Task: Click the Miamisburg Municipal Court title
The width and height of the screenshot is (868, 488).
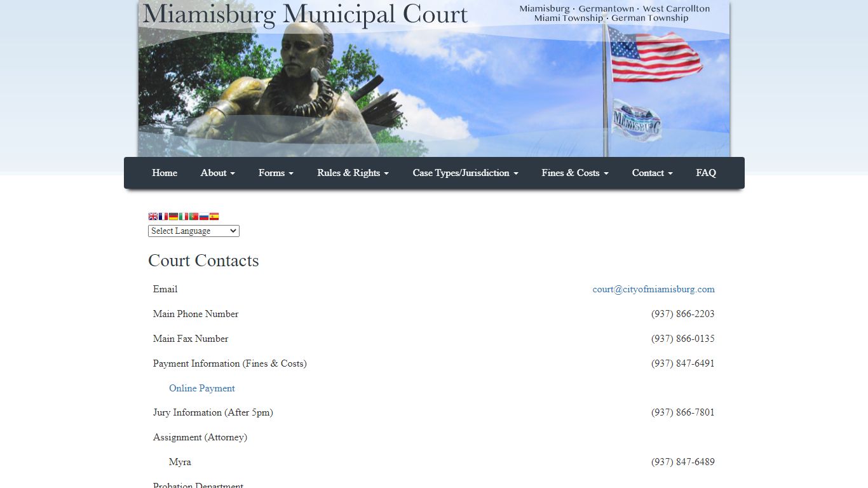Action: pos(305,14)
